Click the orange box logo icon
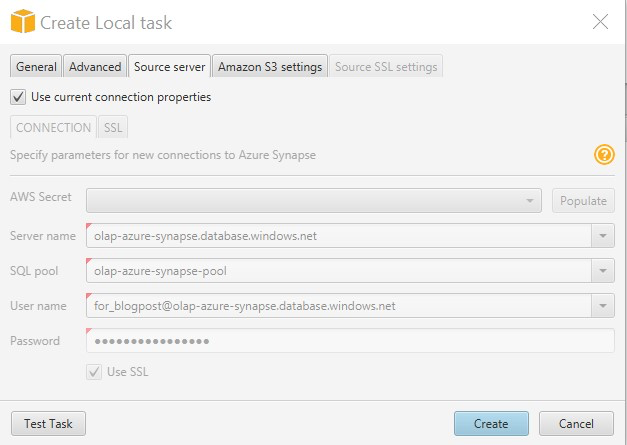627x445 pixels. click(x=23, y=21)
